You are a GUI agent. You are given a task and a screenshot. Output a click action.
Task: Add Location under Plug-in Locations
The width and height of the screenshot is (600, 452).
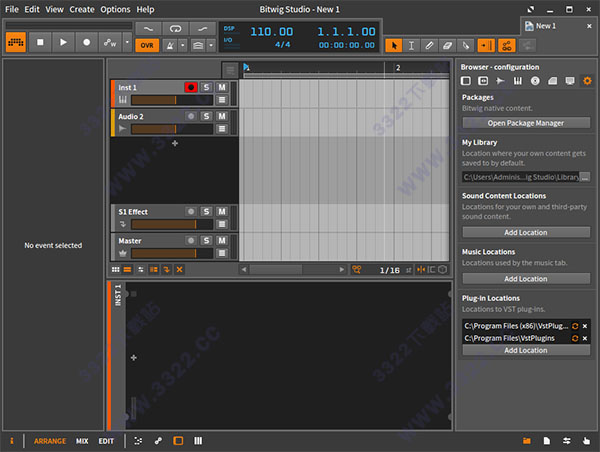[x=526, y=350]
